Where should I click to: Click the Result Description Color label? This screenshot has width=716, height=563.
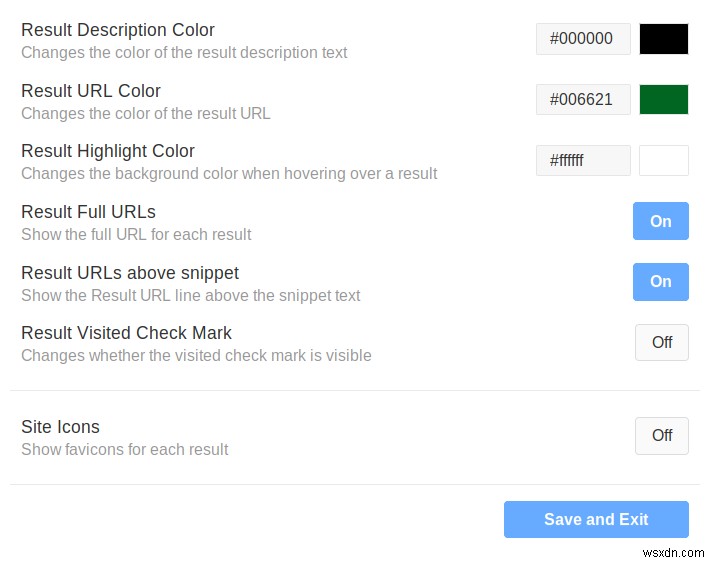point(118,30)
